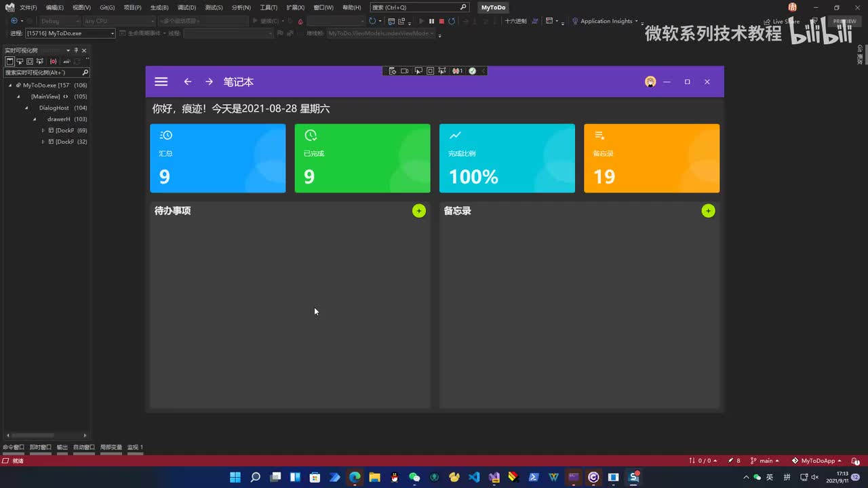Focus the 搜索实时可视化树 search field
Viewport: 868px width, 488px height.
pyautogui.click(x=47, y=73)
